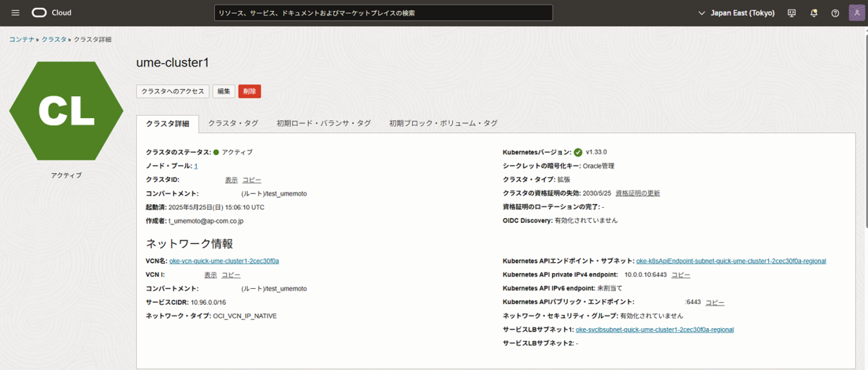Click the Kubernetes version v1.33.0 text
868x370 pixels.
point(596,152)
